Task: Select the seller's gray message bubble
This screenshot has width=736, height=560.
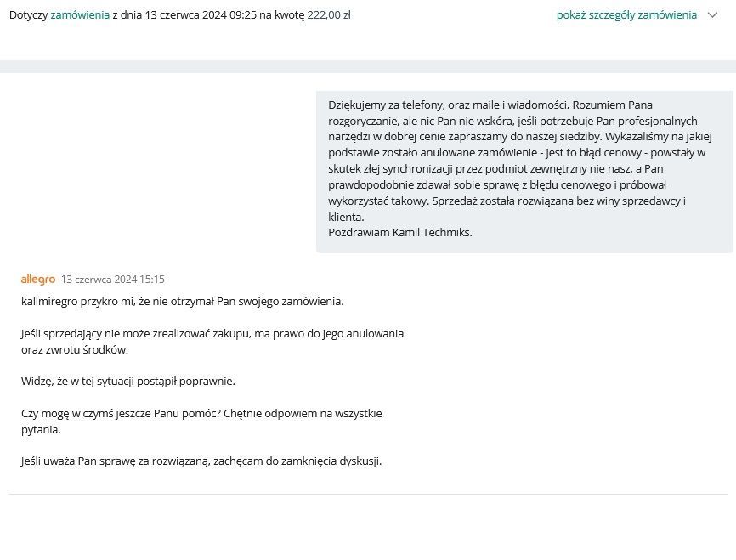Action: (524, 172)
